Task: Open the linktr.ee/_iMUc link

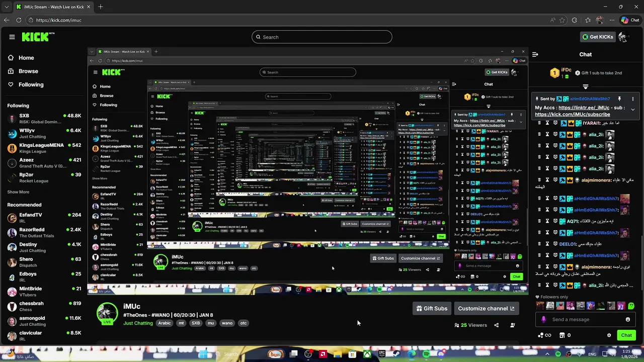Action: 584,108
